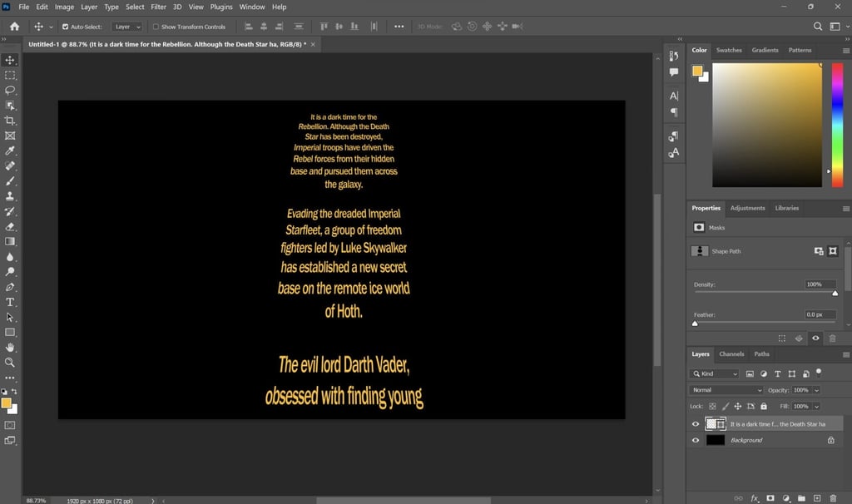The height and width of the screenshot is (504, 852).
Task: Toggle mask visibility eye in Properties panel
Action: pos(815,338)
